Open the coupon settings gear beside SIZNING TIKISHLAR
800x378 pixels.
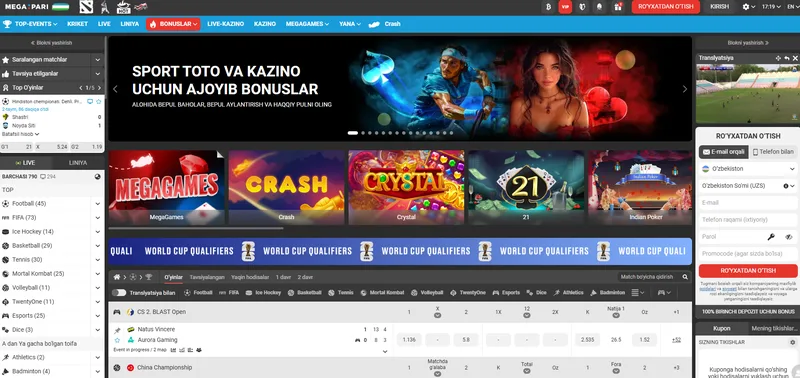(x=792, y=342)
